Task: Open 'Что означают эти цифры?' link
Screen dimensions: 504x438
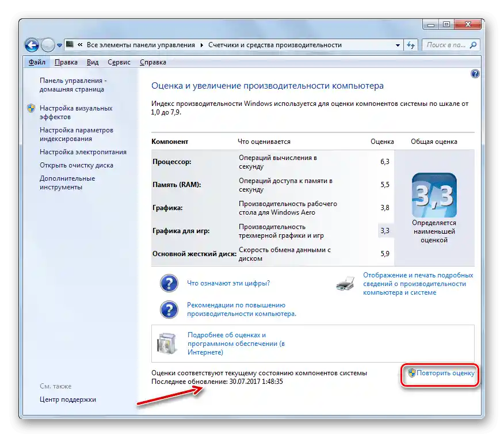Action: [228, 283]
